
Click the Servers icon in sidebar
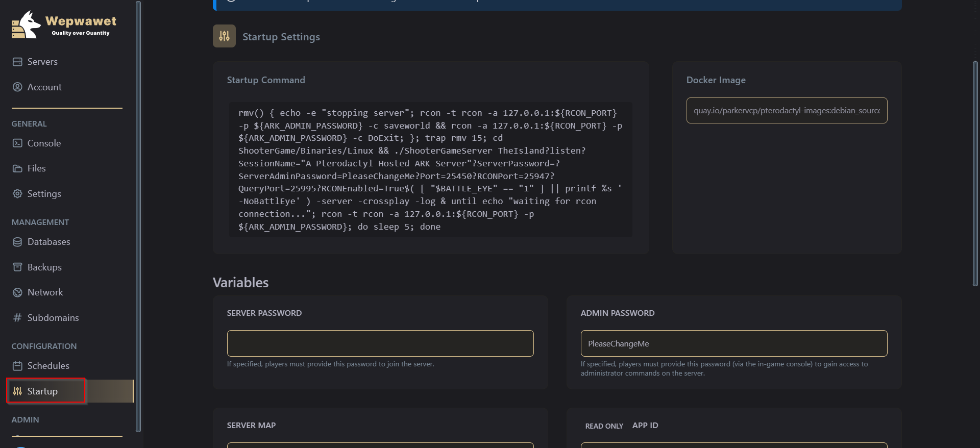point(17,62)
